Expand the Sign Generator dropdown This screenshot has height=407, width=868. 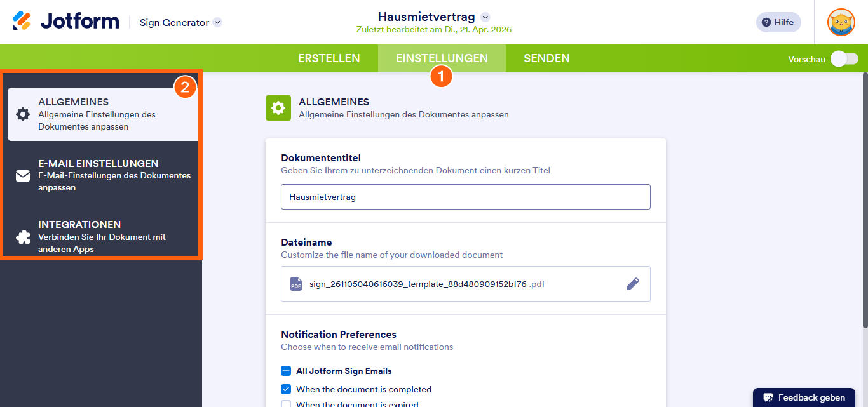pyautogui.click(x=217, y=22)
